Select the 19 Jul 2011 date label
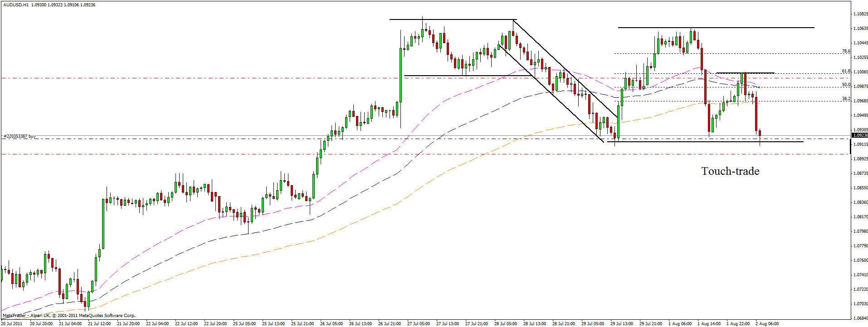868x327 pixels. click(12, 323)
